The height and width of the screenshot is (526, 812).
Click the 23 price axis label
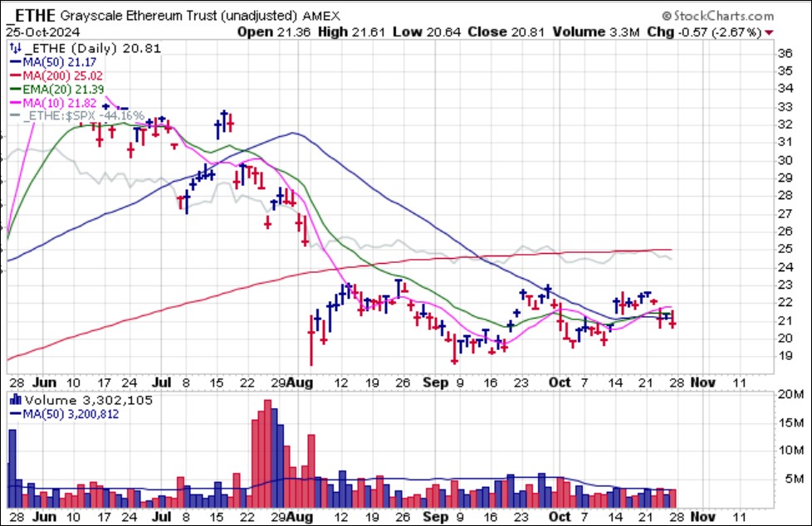point(785,285)
